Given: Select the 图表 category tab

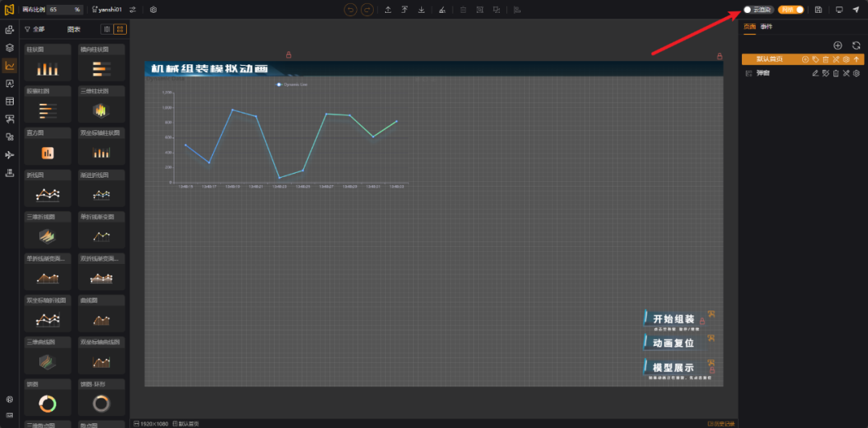Looking at the screenshot, I should coord(74,29).
